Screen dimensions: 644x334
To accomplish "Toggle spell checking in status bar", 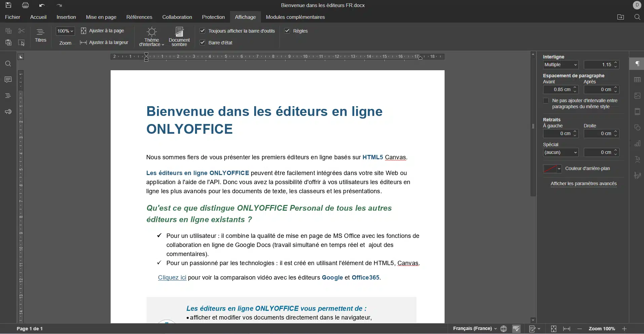I will [x=517, y=329].
